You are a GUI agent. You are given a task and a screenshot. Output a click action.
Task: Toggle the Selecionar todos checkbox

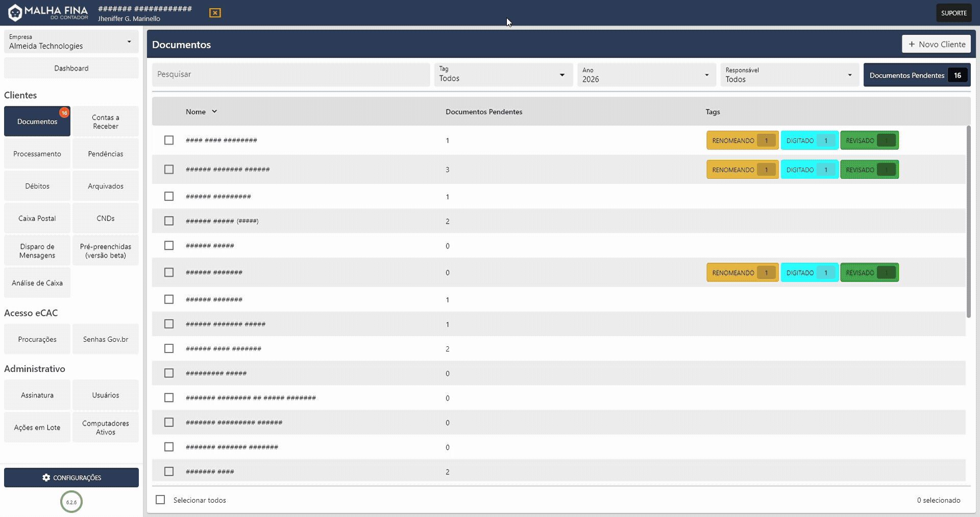point(160,500)
